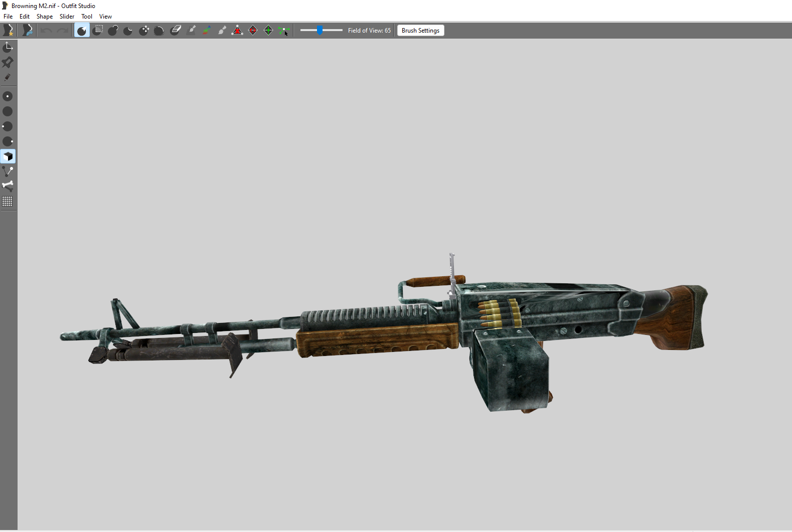The image size is (792, 532).
Task: Open the View menu
Action: (105, 17)
